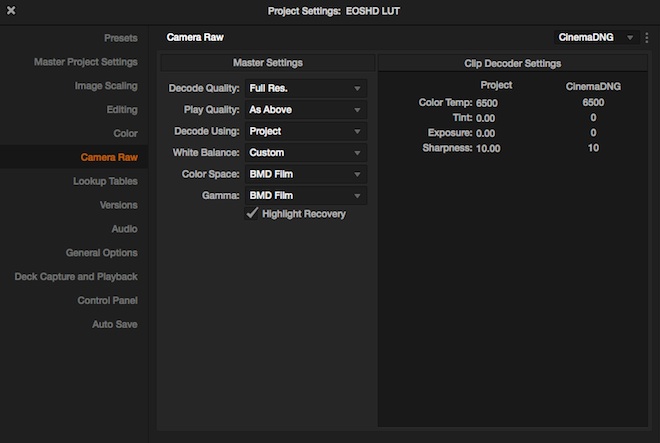Go to Master Project Settings
The width and height of the screenshot is (660, 443).
tap(86, 62)
